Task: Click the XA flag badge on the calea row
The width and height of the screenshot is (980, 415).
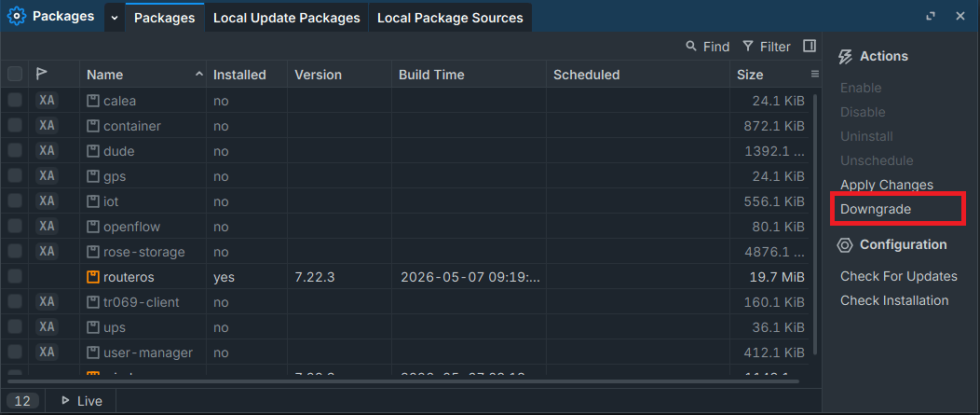Action: (47, 100)
